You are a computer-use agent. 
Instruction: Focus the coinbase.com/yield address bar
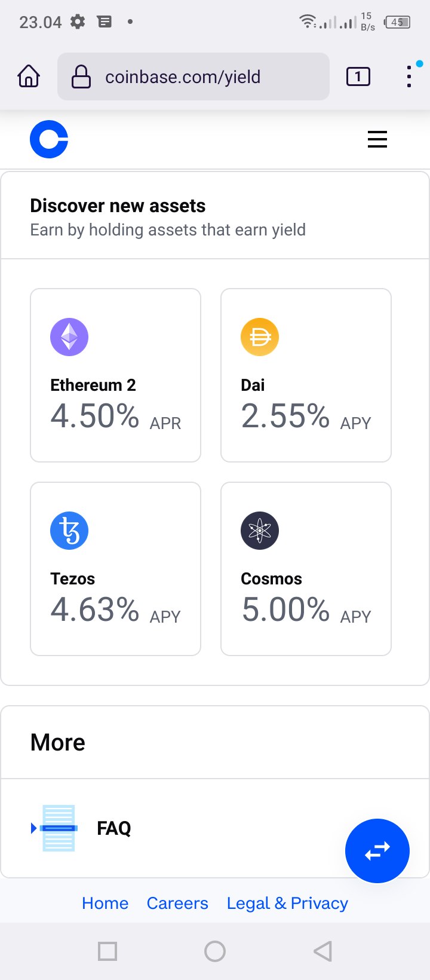click(193, 76)
